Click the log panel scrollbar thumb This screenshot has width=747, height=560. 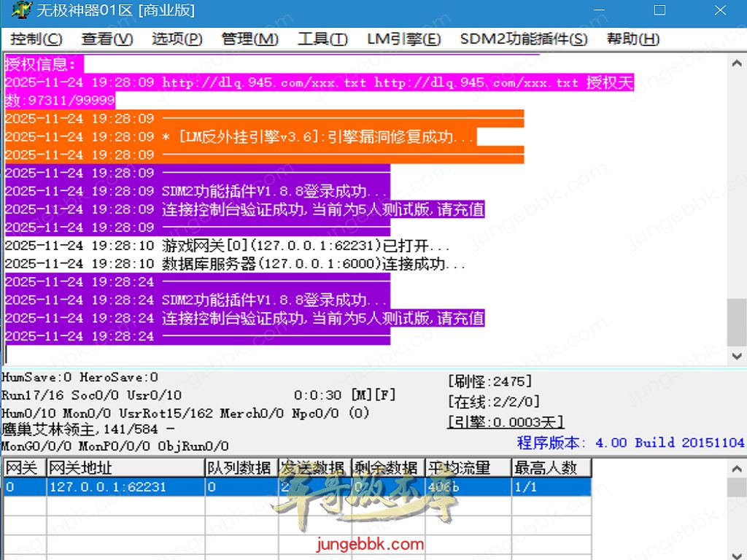coord(738,321)
